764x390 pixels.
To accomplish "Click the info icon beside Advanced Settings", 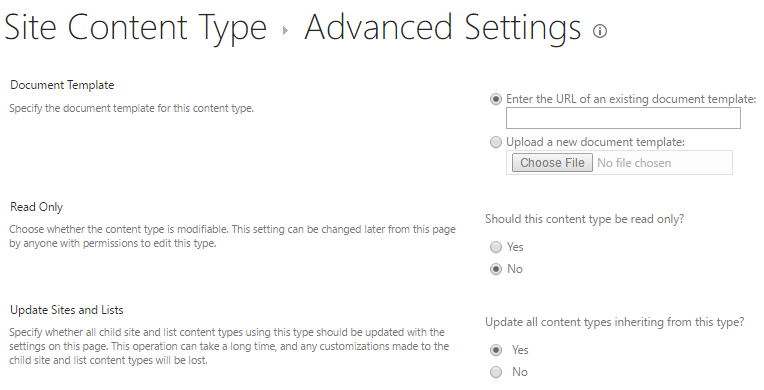I will 600,31.
